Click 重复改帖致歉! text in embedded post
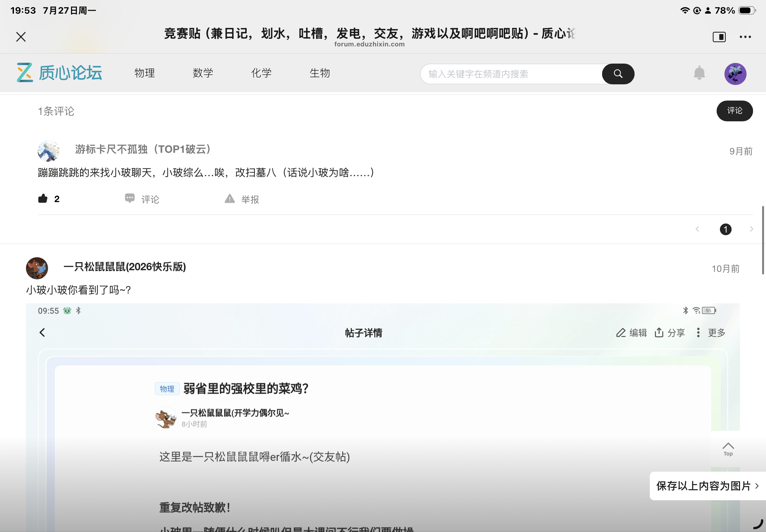The width and height of the screenshot is (766, 532). point(195,507)
